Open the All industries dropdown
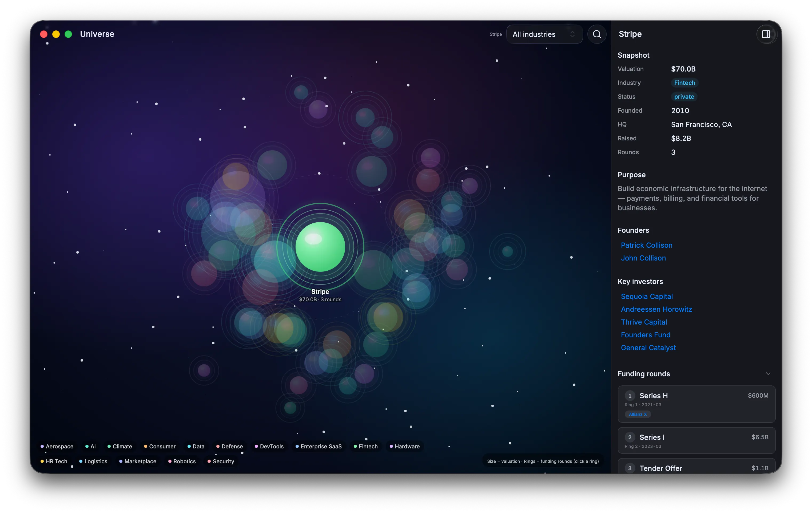Viewport: 812px width, 513px height. point(544,34)
